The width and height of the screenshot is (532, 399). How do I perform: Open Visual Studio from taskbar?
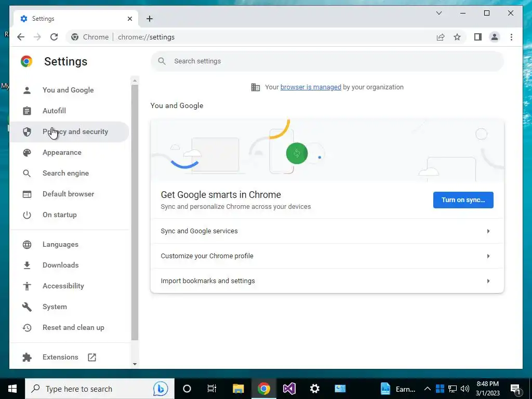point(289,389)
